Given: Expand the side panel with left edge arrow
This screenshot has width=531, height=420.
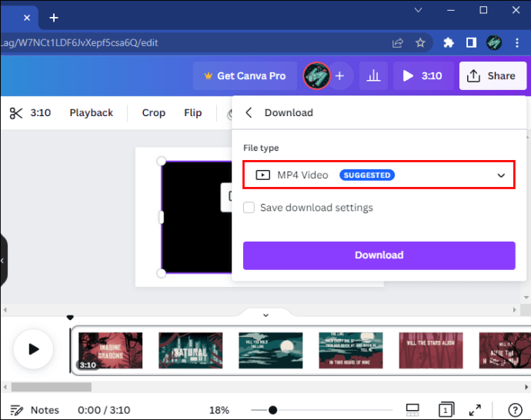Looking at the screenshot, I should [3, 261].
